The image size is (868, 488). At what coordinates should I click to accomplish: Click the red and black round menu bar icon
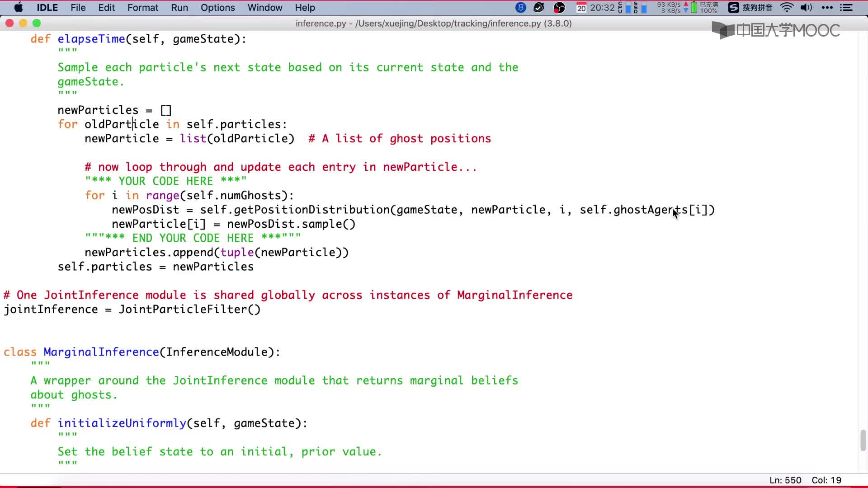[x=559, y=8]
